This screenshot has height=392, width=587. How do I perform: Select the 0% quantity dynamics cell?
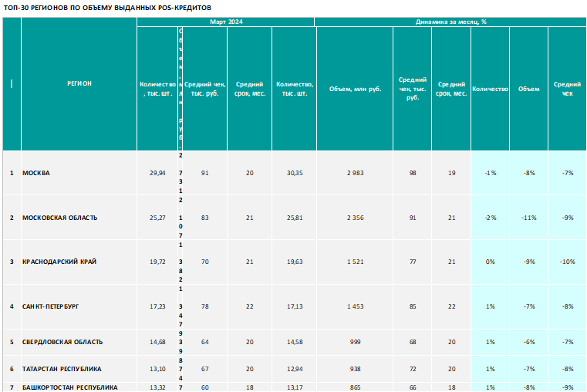tap(490, 262)
